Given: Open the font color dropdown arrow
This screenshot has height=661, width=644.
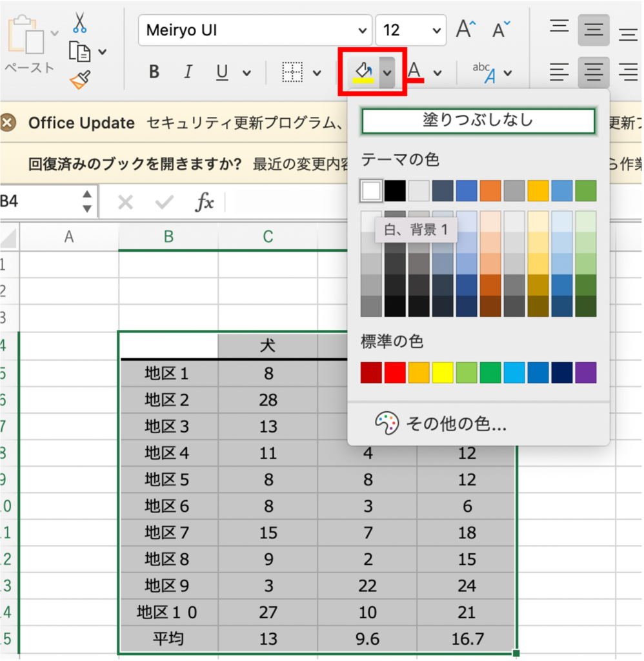Looking at the screenshot, I should pos(438,73).
